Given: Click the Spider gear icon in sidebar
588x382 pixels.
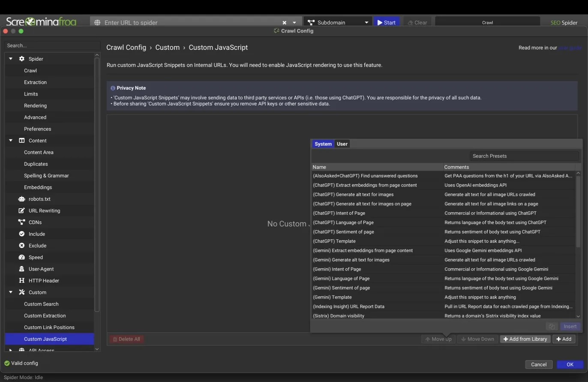Looking at the screenshot, I should [x=21, y=59].
